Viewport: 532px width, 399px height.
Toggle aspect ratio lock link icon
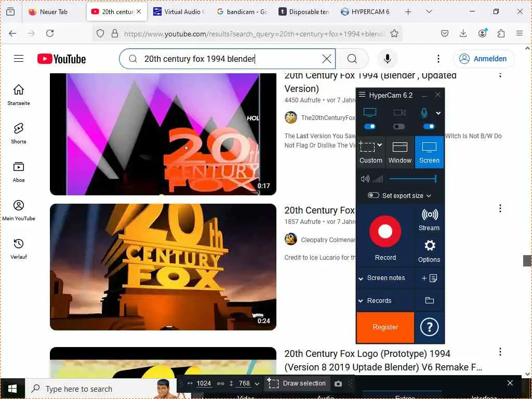click(x=220, y=383)
